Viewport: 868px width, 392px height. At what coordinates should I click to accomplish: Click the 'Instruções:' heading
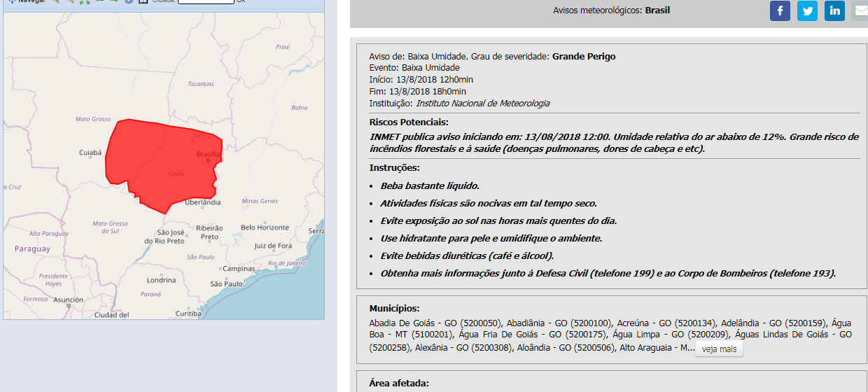(x=394, y=168)
